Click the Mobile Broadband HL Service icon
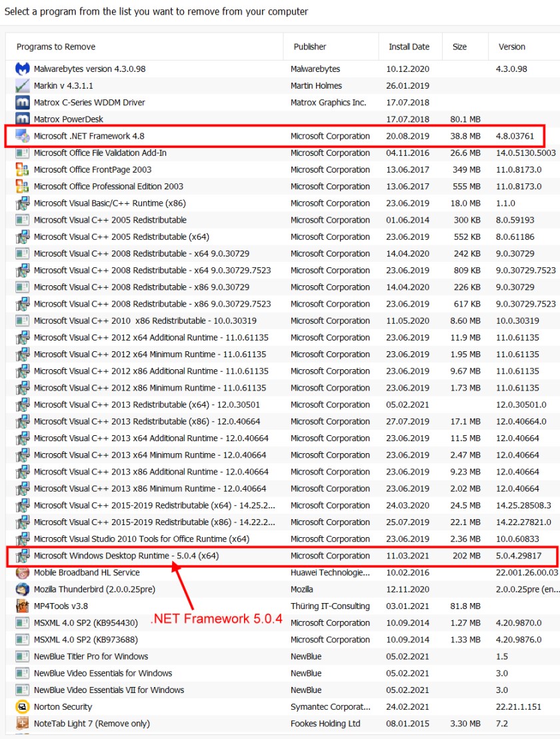The height and width of the screenshot is (739, 560). (22, 572)
